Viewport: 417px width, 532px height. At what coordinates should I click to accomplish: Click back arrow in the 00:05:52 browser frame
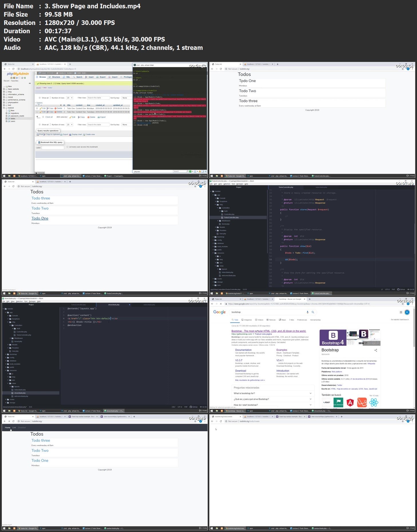(5, 186)
